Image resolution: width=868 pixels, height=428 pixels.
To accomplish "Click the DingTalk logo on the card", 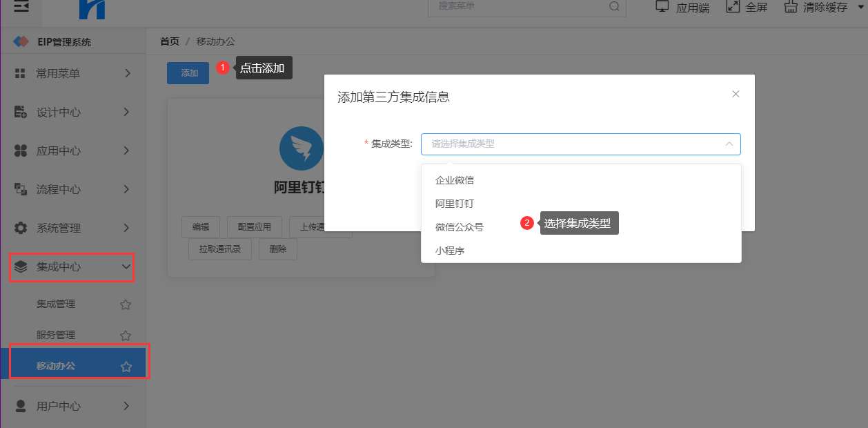I will click(x=302, y=148).
